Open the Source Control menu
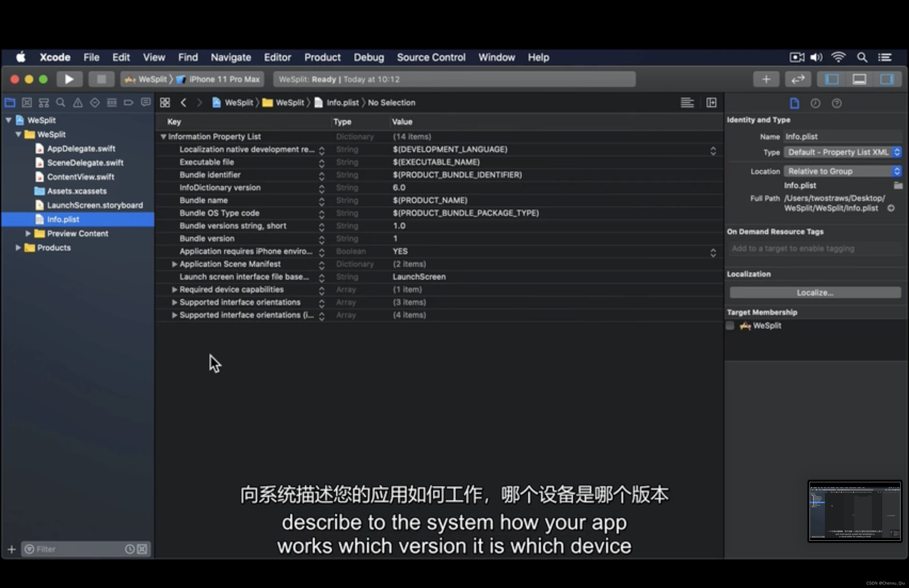This screenshot has width=909, height=588. click(x=431, y=57)
